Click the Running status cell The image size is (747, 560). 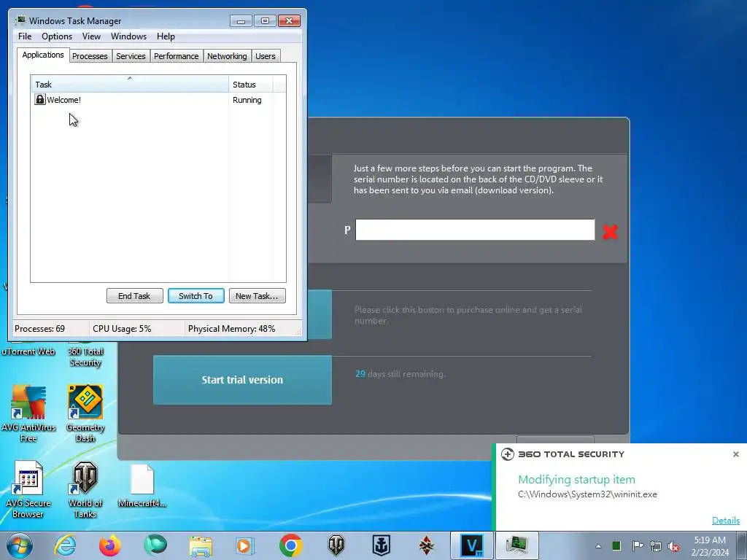pos(247,100)
